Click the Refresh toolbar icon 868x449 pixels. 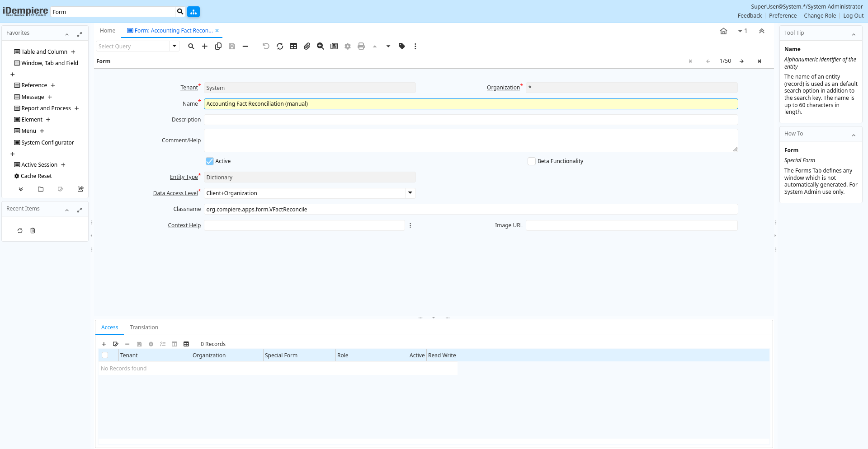tap(280, 46)
